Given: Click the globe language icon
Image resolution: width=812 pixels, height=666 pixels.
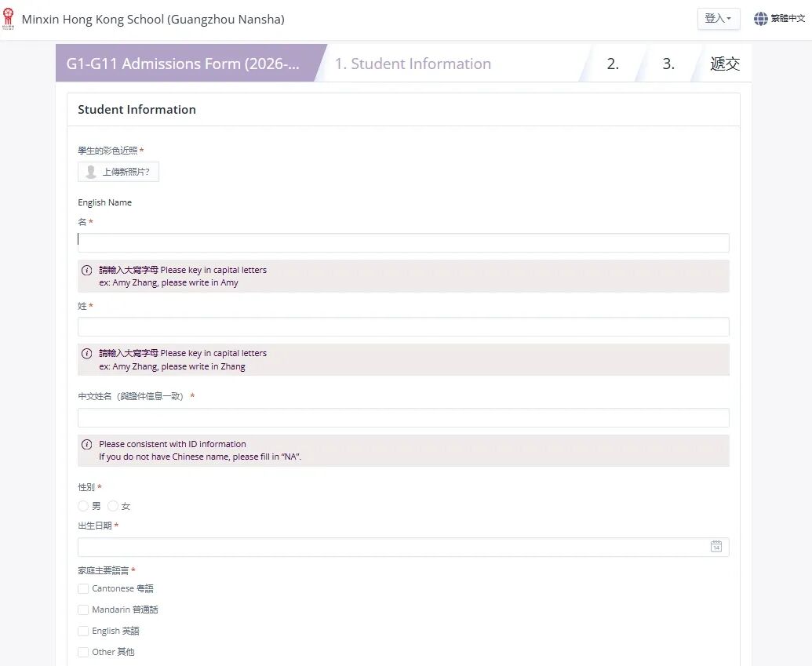Looking at the screenshot, I should [760, 19].
